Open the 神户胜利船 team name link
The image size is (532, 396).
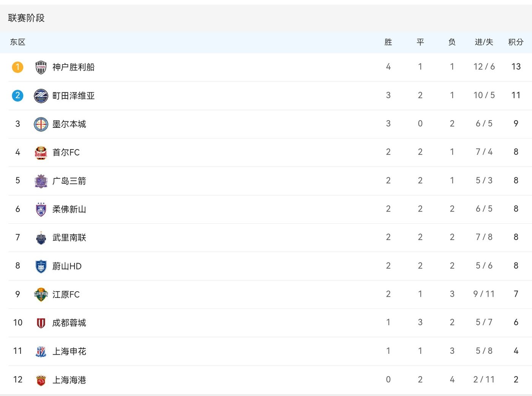[x=73, y=67]
